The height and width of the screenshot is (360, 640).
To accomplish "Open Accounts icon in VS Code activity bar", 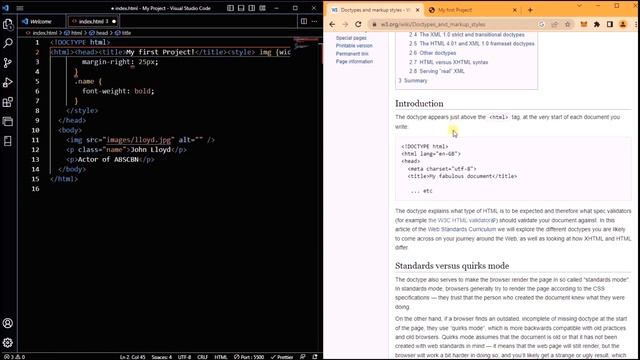I will pos(8,323).
